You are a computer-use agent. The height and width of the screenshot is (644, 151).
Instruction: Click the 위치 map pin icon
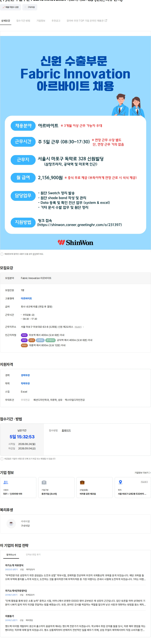pyautogui.click(x=120, y=482)
